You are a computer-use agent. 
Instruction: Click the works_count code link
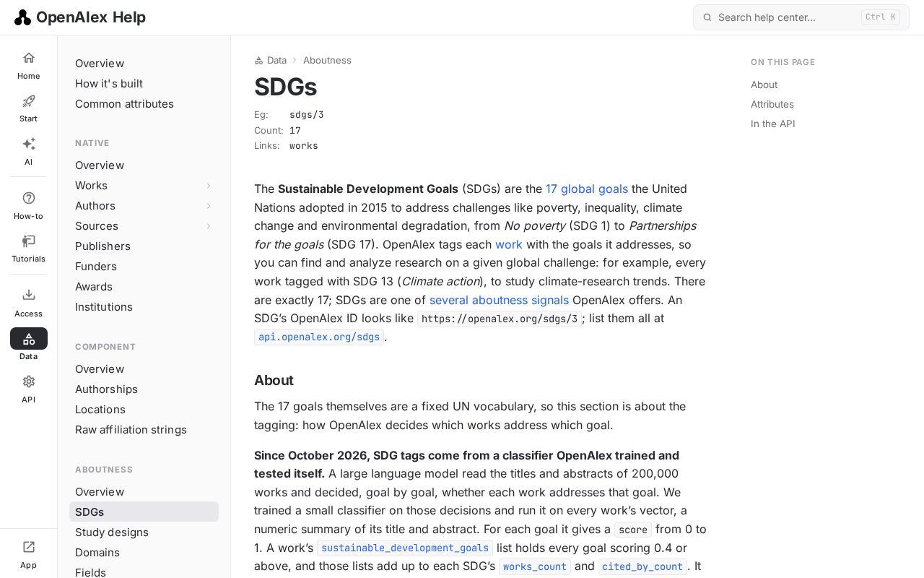point(535,566)
